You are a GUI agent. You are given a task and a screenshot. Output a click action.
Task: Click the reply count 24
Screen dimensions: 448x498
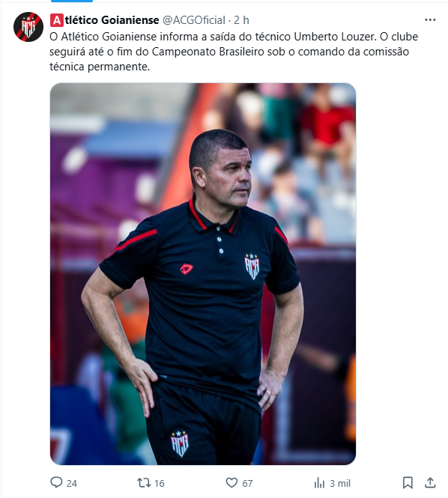click(x=71, y=483)
